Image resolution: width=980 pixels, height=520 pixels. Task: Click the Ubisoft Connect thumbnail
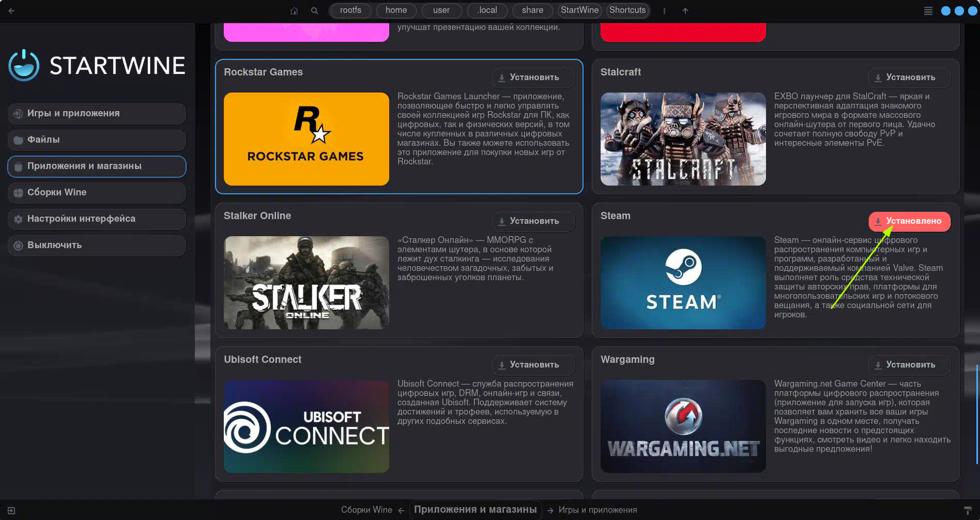(307, 426)
